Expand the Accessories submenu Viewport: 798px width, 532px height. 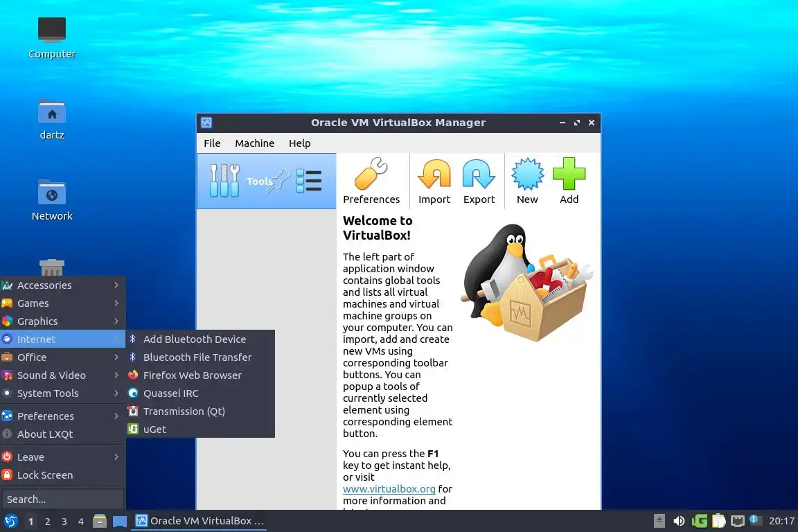62,285
